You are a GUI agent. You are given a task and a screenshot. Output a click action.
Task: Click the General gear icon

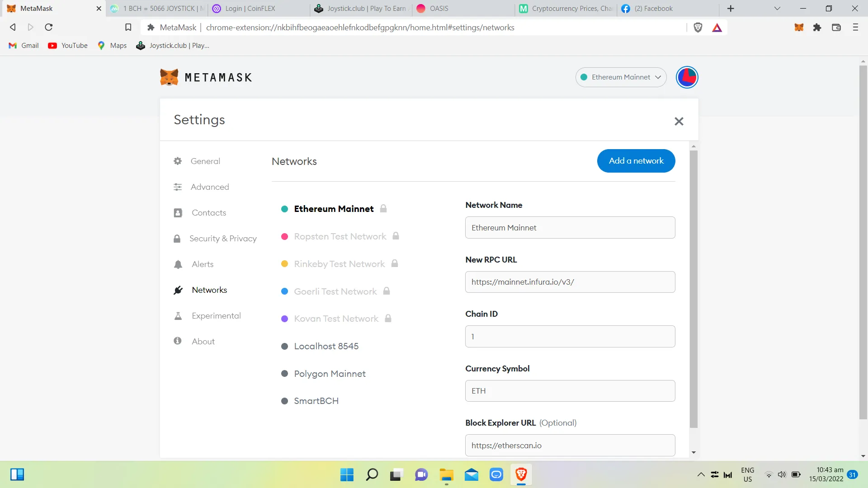pos(178,161)
